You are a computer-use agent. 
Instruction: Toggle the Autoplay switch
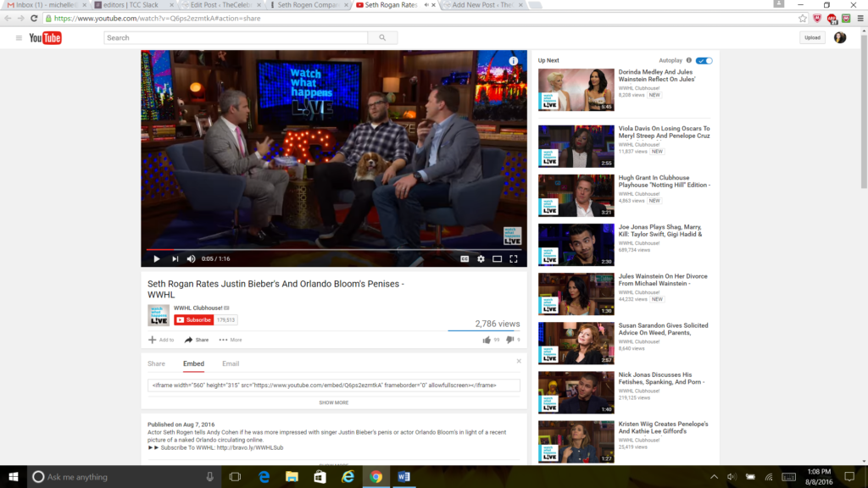(x=704, y=60)
